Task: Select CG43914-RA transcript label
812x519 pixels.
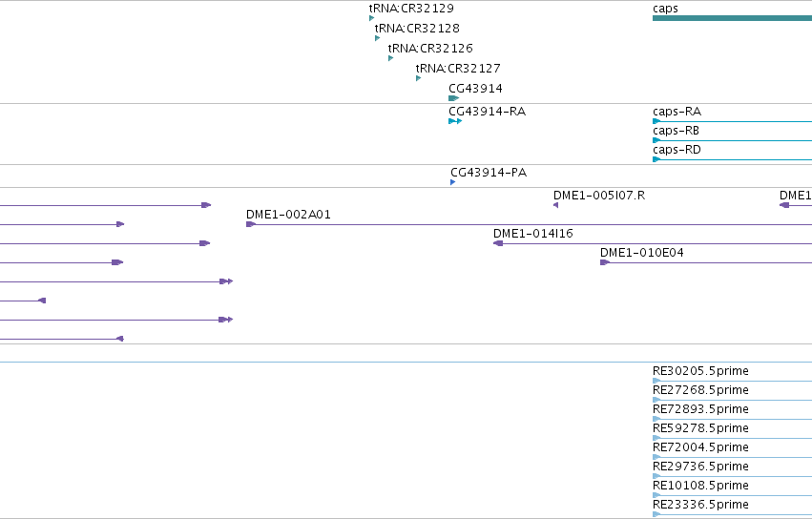Action: pyautogui.click(x=487, y=112)
